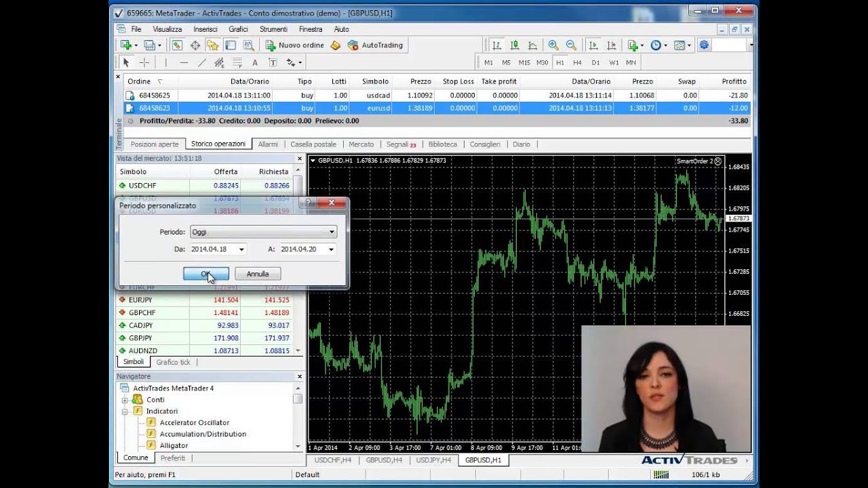868x488 pixels.
Task: Select the H4 timeframe button
Action: [577, 62]
